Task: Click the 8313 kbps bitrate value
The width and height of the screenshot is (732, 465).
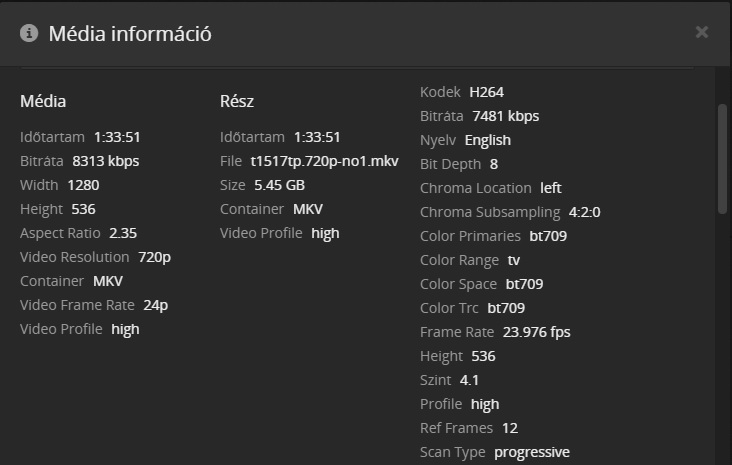Action: [x=106, y=160]
